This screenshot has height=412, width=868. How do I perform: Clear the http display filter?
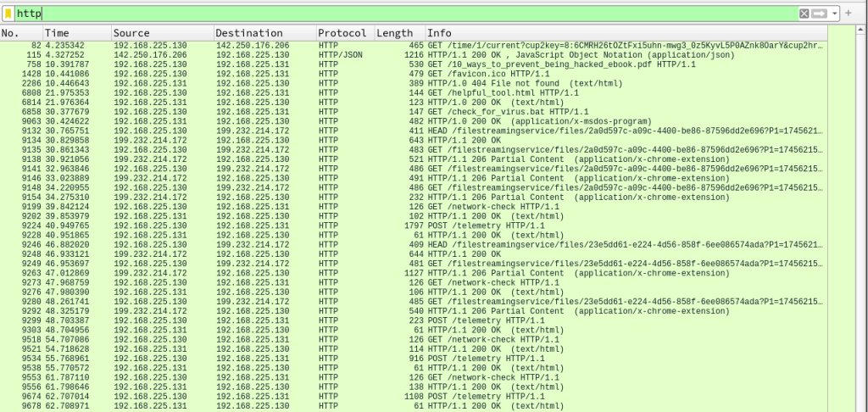tap(804, 14)
